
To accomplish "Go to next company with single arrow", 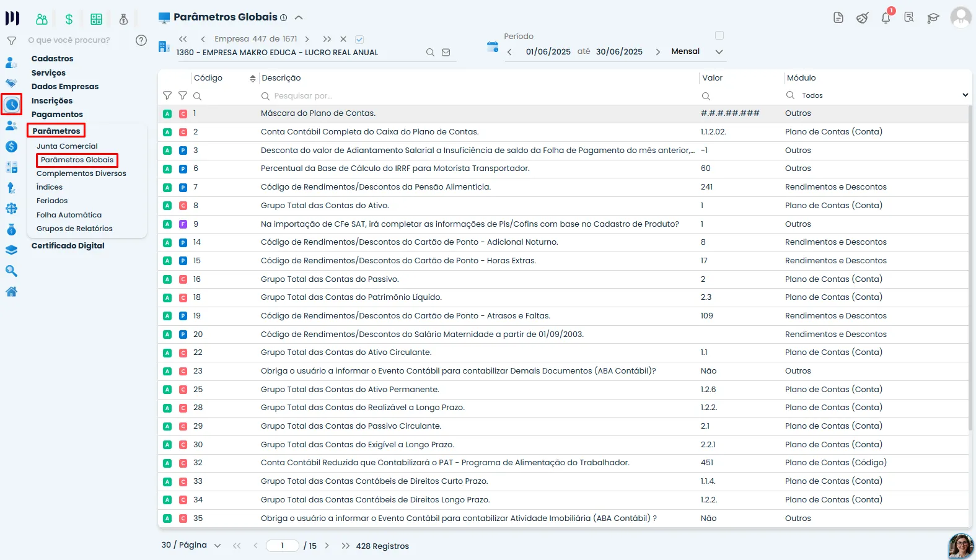I will (x=307, y=39).
